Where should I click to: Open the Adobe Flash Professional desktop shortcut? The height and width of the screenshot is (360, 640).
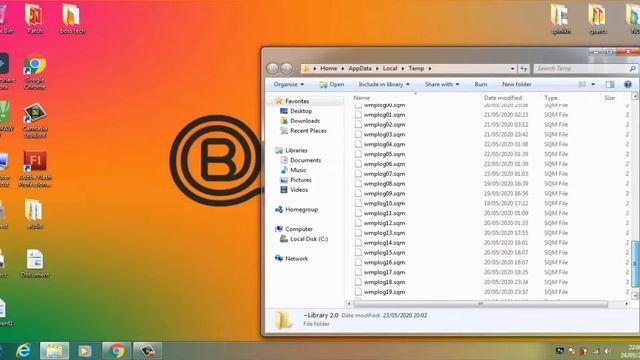tap(35, 169)
